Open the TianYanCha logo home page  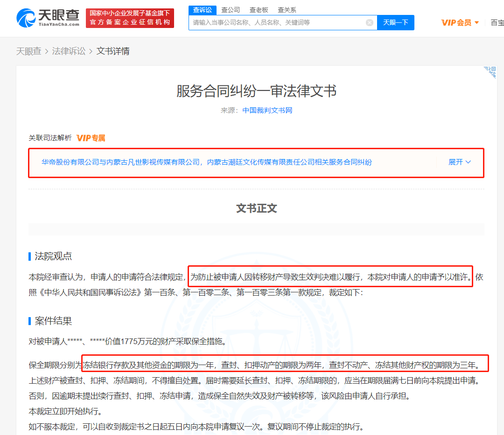[48, 18]
